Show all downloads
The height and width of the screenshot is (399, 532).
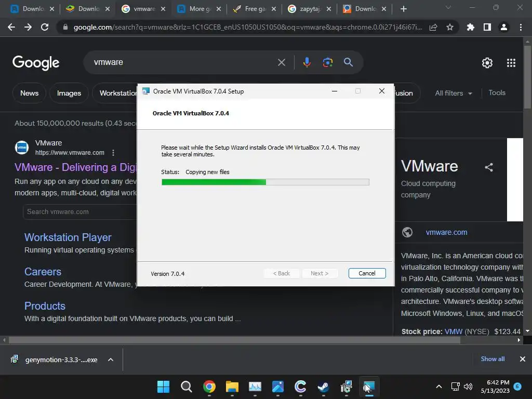(x=493, y=359)
